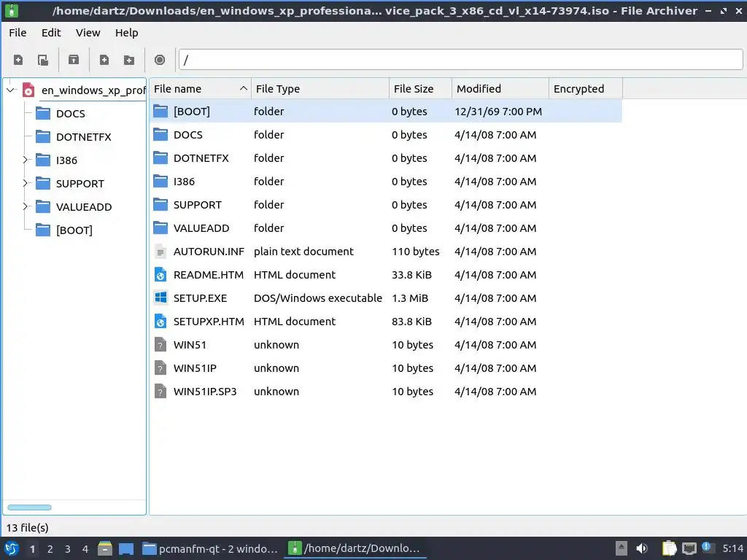Screen dimensions: 747x560
Task: Click the network monitor tray icon
Action: coord(689,548)
